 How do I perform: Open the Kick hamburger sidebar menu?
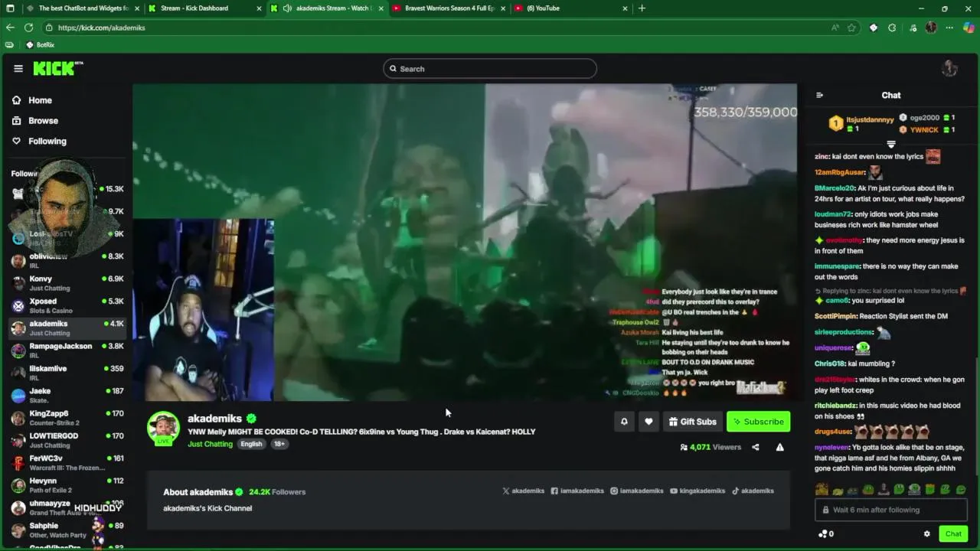(x=18, y=68)
